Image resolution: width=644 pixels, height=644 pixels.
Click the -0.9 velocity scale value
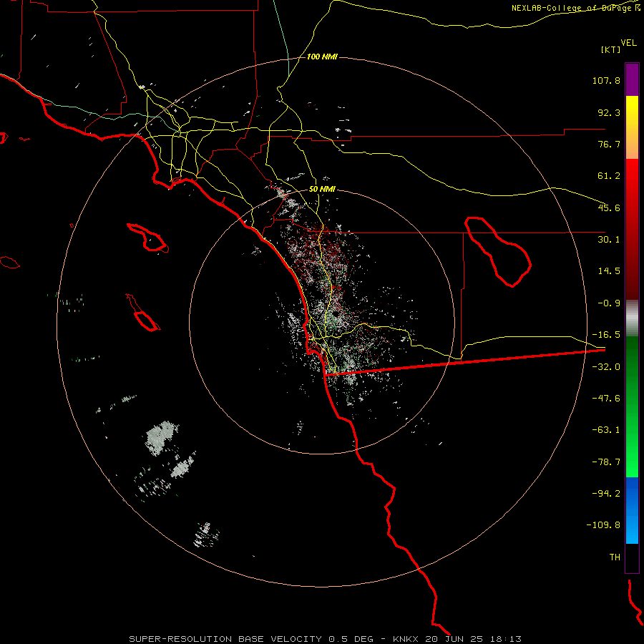coord(609,303)
